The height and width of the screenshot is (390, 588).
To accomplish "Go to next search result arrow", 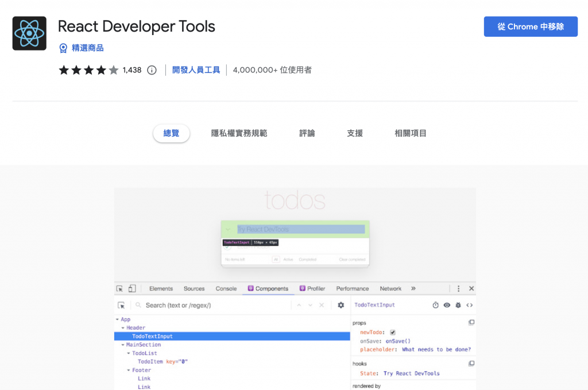I will pyautogui.click(x=310, y=305).
